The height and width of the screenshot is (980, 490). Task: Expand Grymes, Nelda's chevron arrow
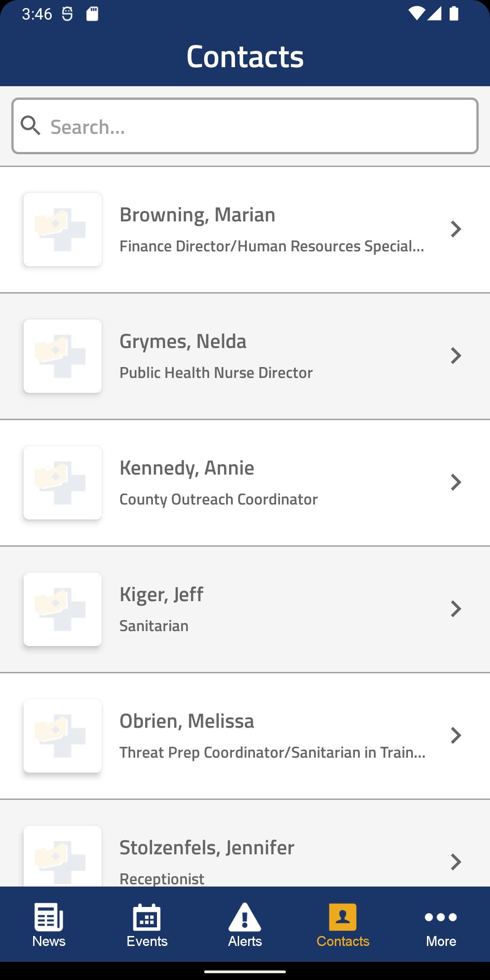(x=456, y=356)
